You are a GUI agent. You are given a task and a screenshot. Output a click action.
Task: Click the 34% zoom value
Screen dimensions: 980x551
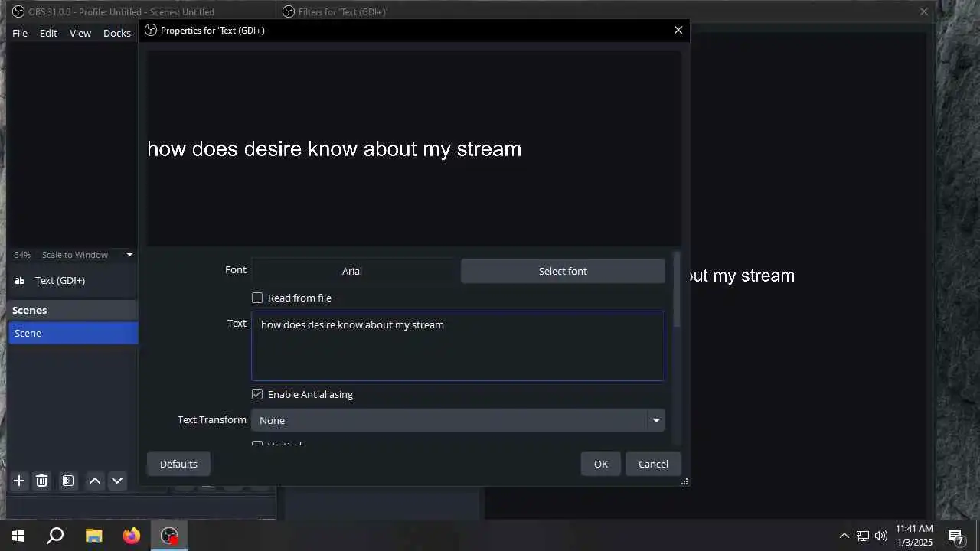click(22, 255)
